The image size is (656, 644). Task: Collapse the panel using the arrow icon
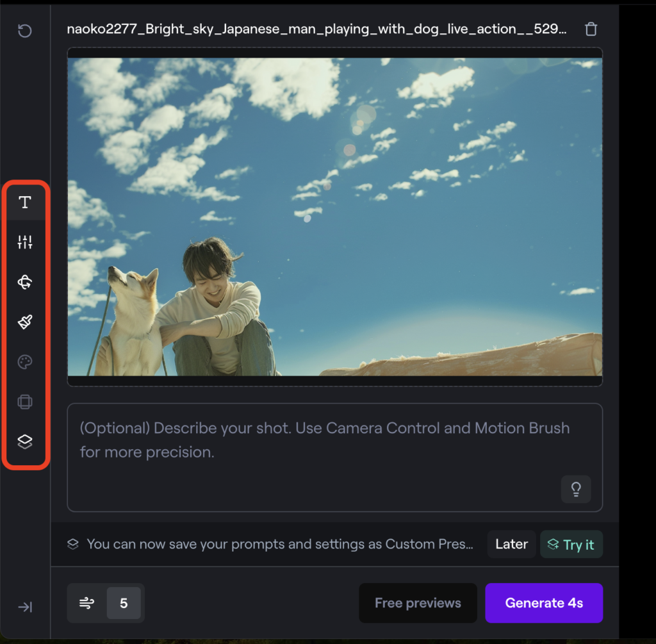tap(25, 607)
